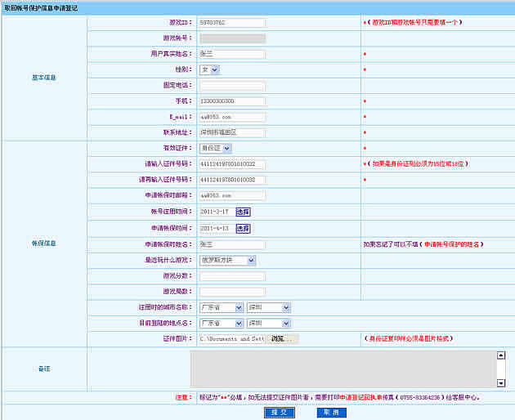This screenshot has width=515, height=420.
Task: Expand the 有效证件 ID type dropdown
Action: [x=215, y=148]
